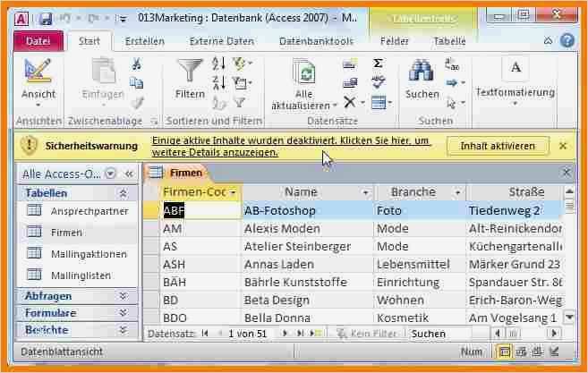
Task: Click the spelling check icon
Action: (379, 81)
